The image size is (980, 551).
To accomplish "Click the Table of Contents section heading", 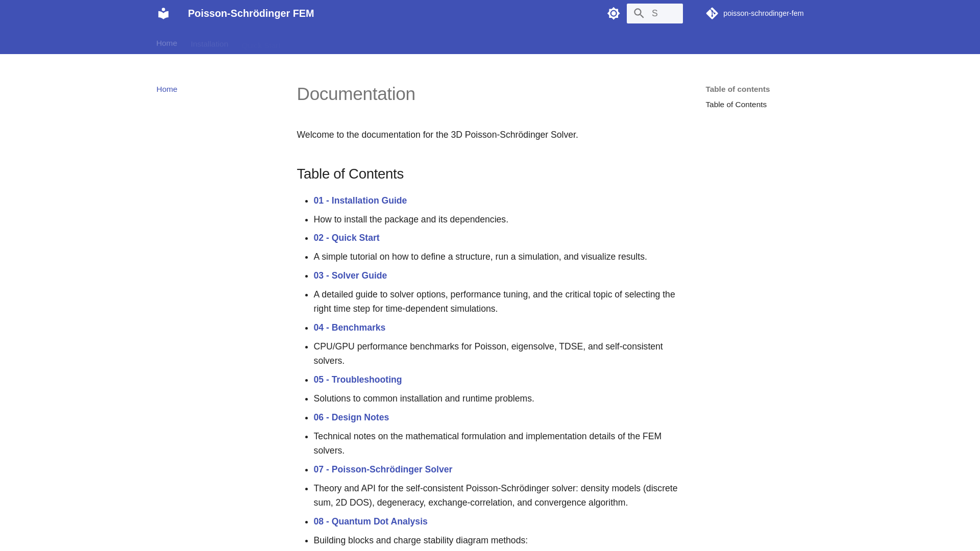I will tap(350, 174).
